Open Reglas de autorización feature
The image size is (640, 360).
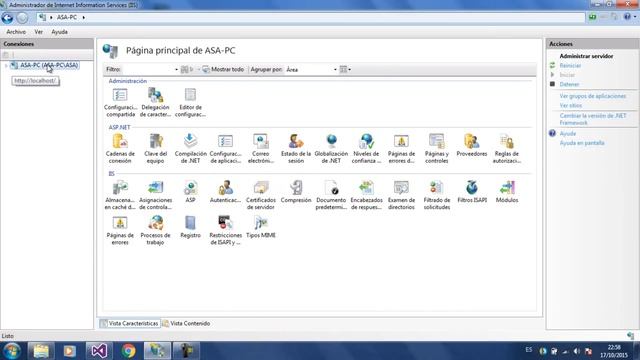tap(507, 149)
